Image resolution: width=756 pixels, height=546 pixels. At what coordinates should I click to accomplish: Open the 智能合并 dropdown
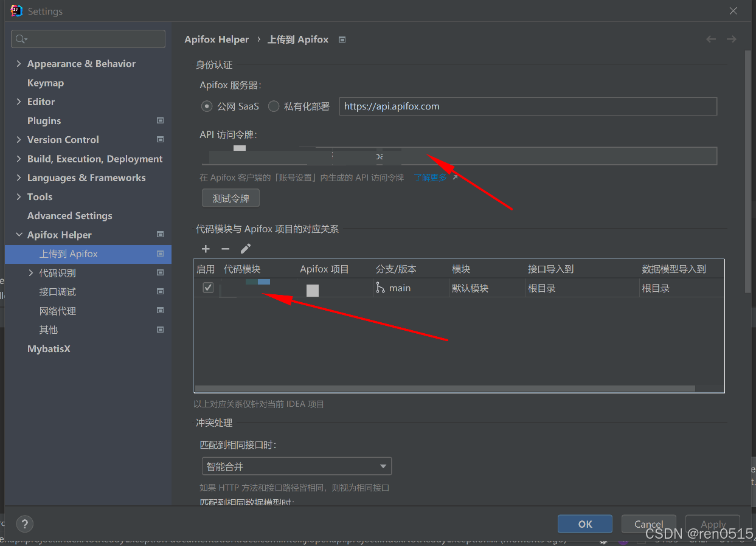coord(296,466)
